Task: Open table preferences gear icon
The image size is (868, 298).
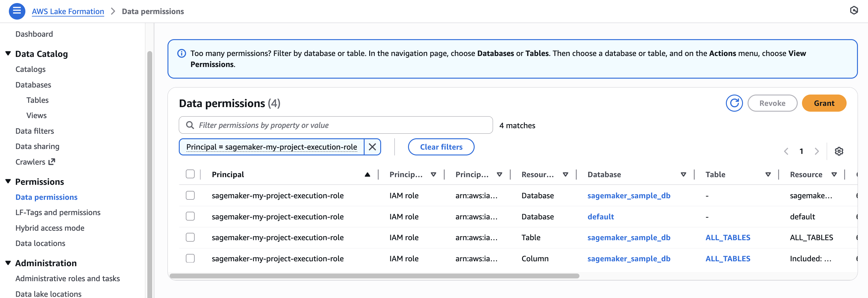Action: [839, 151]
